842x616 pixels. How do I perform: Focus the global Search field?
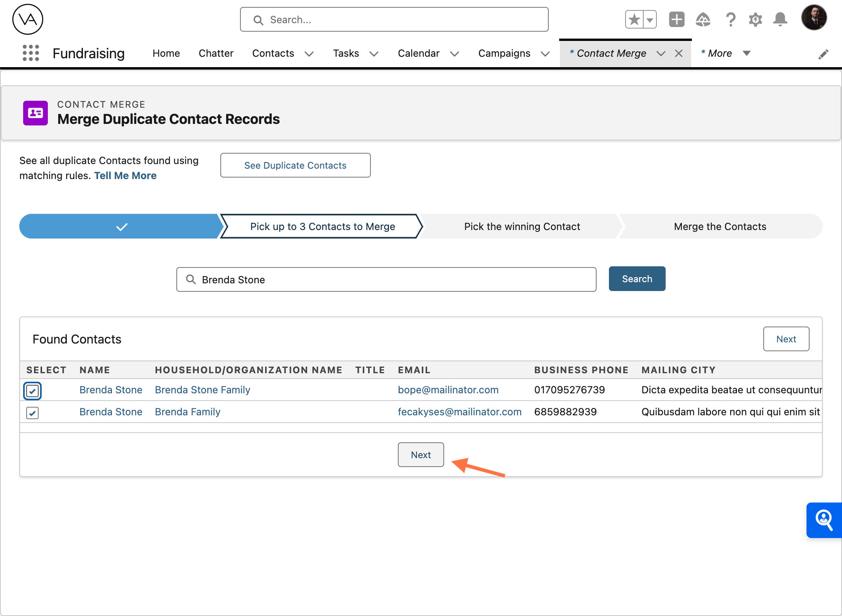pos(394,19)
